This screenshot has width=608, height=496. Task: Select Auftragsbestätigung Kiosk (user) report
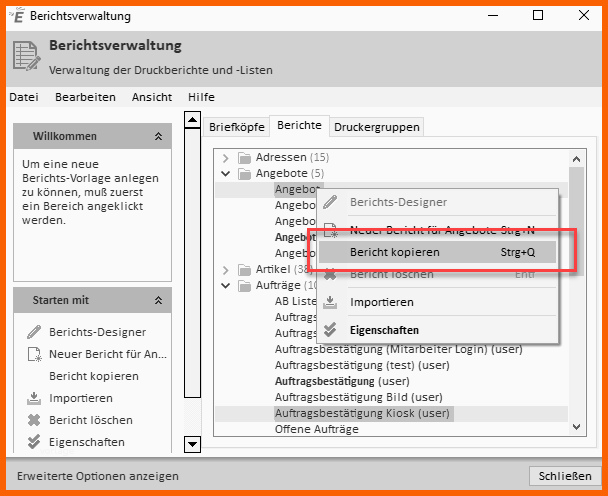362,413
